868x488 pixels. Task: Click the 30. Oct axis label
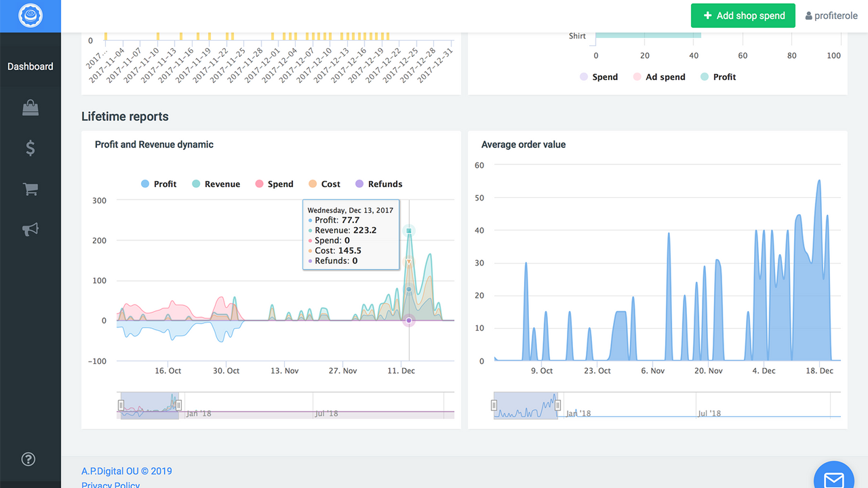coord(226,371)
